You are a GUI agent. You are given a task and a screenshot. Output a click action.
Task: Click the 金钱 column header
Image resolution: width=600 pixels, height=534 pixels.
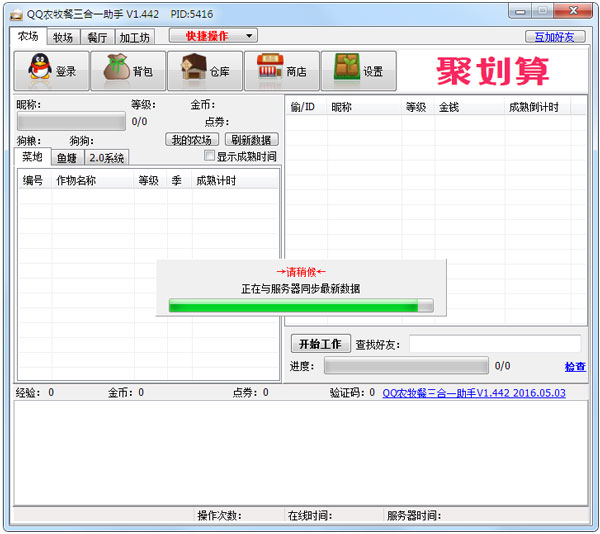click(x=470, y=107)
